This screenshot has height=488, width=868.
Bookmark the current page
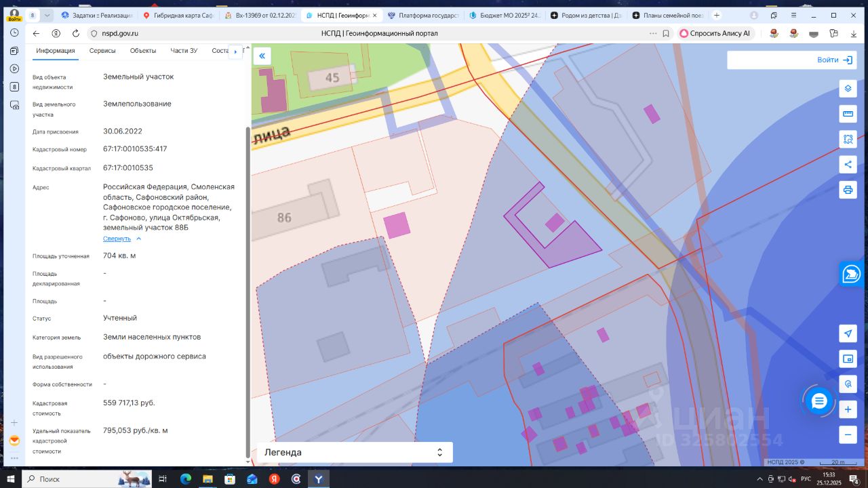pos(666,33)
